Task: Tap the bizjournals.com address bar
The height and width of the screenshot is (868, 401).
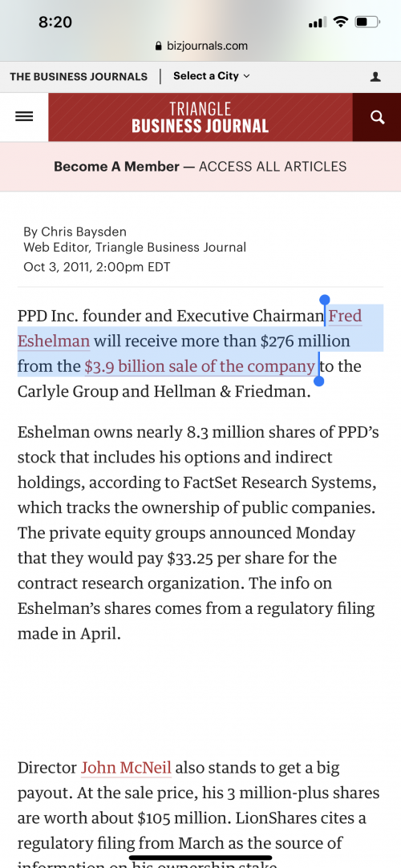Action: pos(200,46)
